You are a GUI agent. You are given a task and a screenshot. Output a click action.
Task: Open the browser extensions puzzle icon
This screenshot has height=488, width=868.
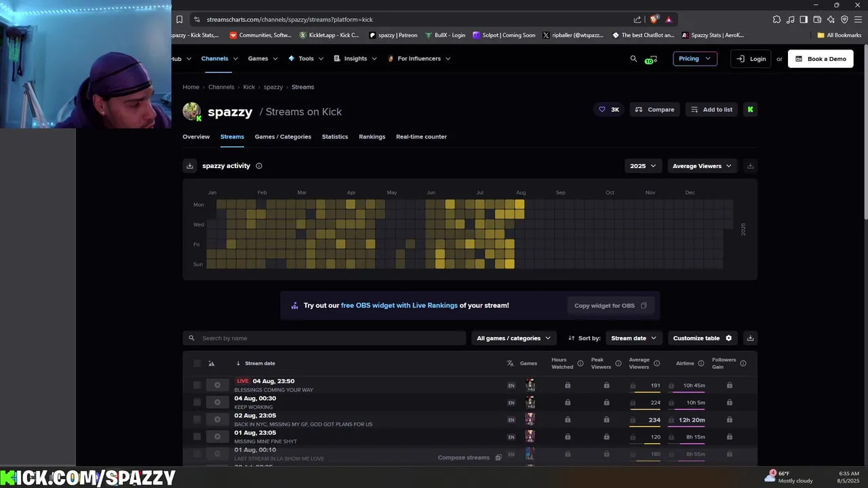click(x=776, y=20)
